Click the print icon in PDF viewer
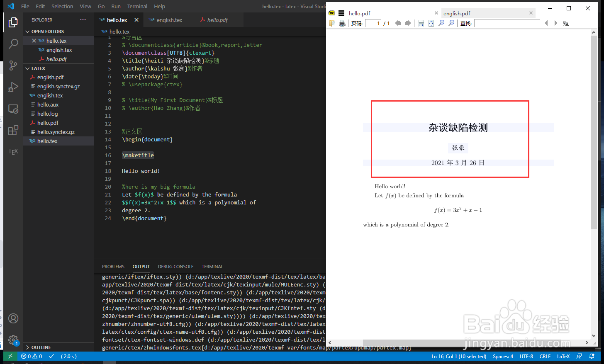Screen dimensions: 604x364 pos(342,23)
